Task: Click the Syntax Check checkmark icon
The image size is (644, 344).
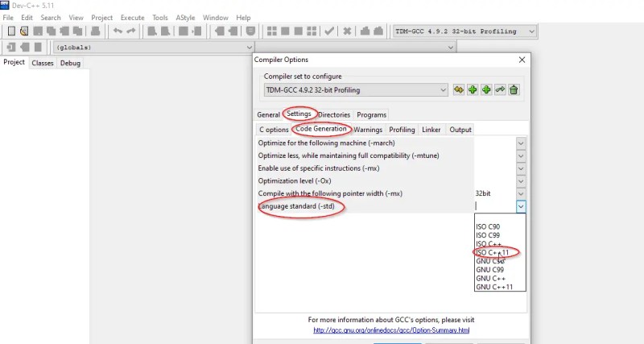Action: coord(329,31)
